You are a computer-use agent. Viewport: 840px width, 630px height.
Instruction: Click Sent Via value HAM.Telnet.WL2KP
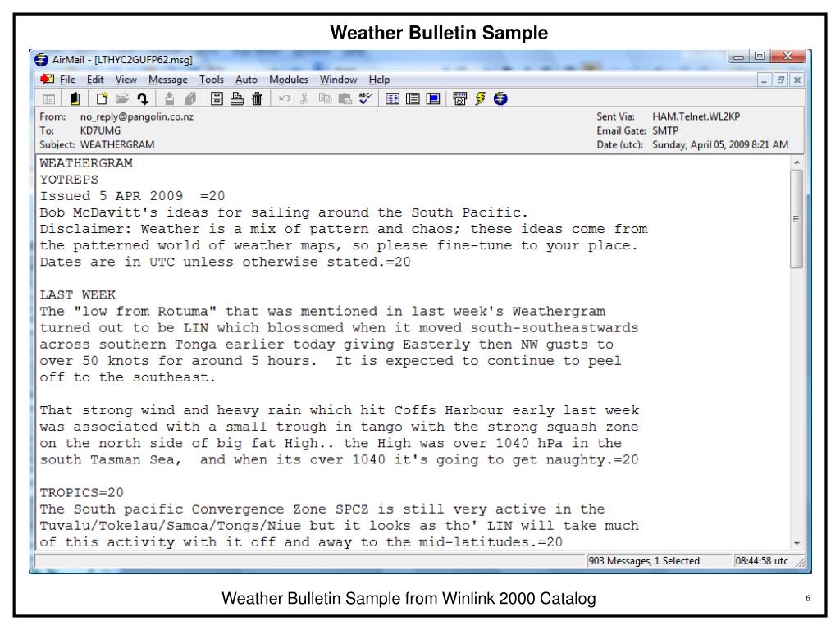pyautogui.click(x=696, y=116)
